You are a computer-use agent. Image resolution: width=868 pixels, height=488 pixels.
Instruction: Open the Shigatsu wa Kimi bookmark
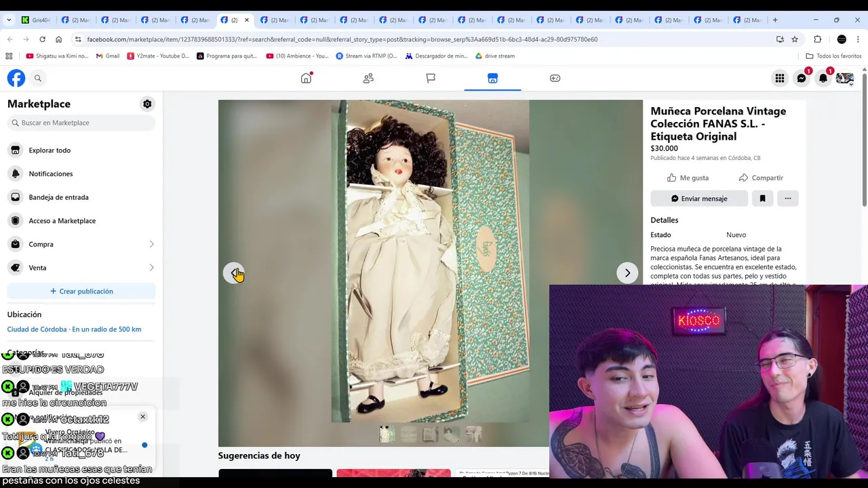pyautogui.click(x=57, y=56)
